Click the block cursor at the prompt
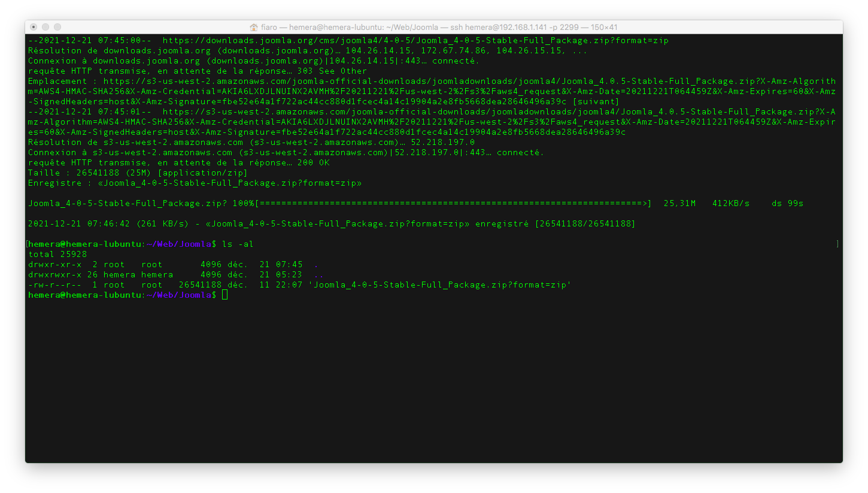 tap(224, 295)
